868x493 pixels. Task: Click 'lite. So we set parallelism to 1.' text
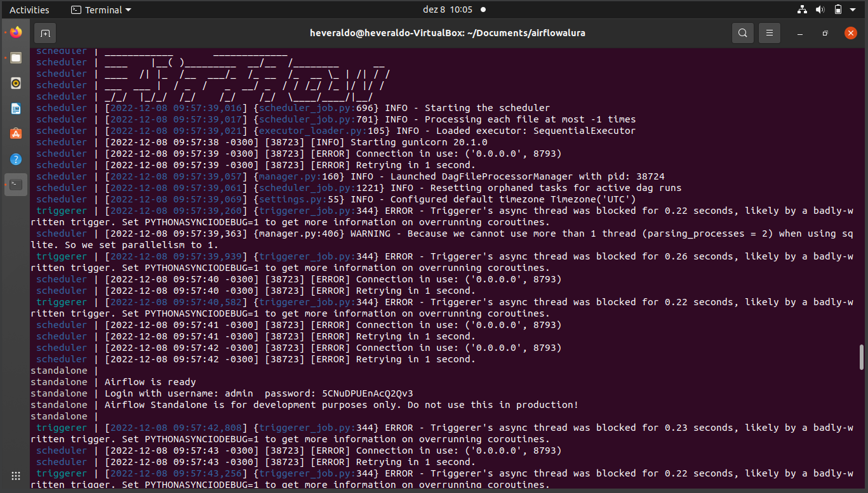click(x=124, y=245)
